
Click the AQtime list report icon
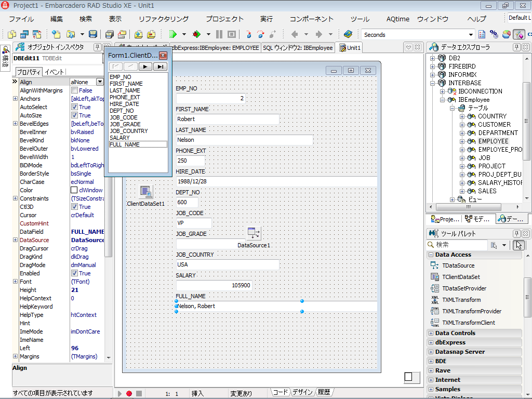pyautogui.click(x=482, y=34)
